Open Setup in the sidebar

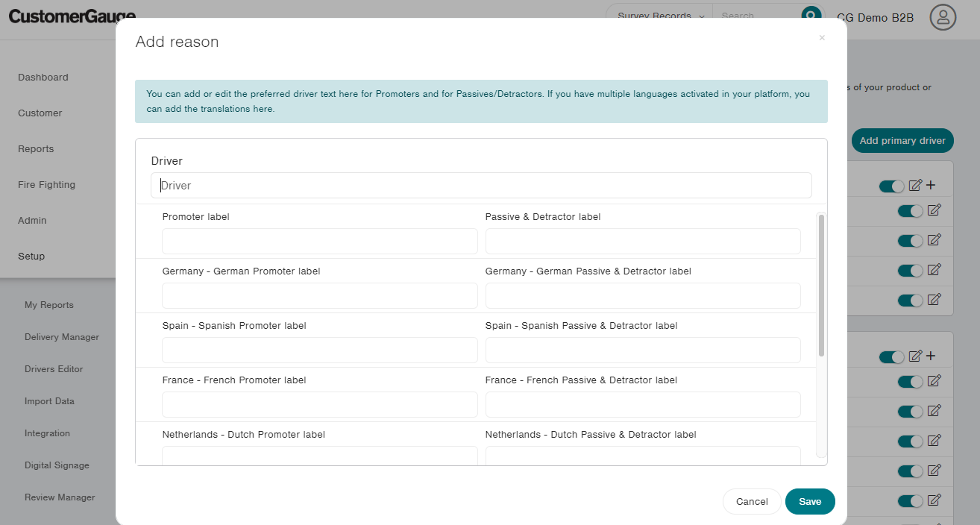pyautogui.click(x=31, y=257)
